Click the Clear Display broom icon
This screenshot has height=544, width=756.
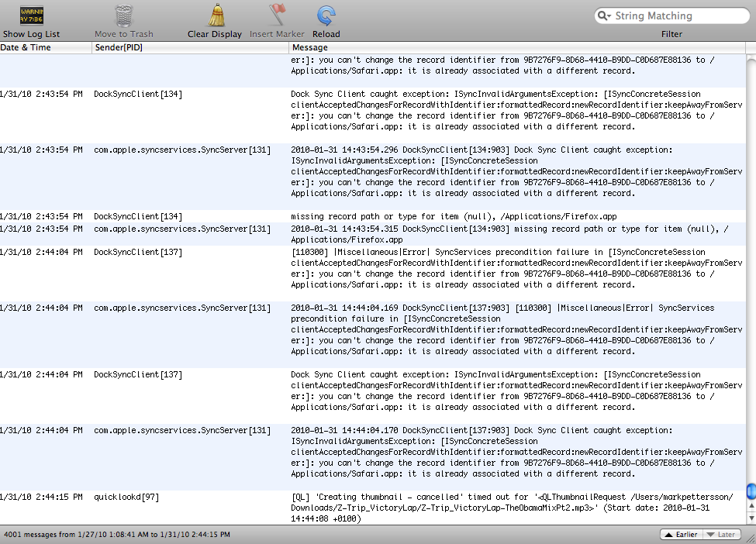(x=216, y=15)
